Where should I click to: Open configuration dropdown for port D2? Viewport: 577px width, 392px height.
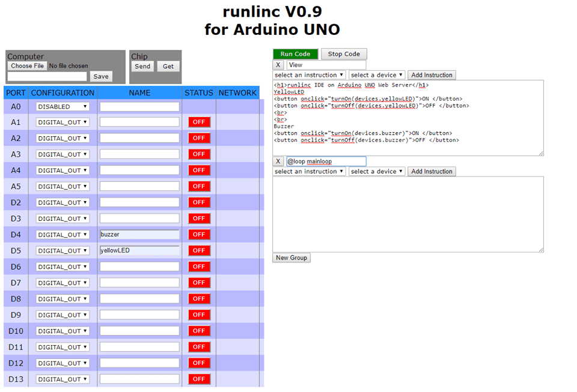click(63, 202)
